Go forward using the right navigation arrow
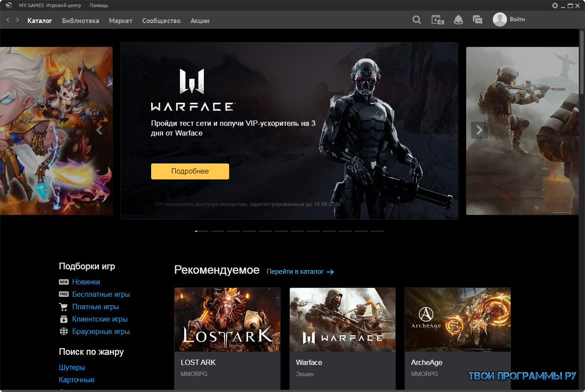 tap(17, 20)
